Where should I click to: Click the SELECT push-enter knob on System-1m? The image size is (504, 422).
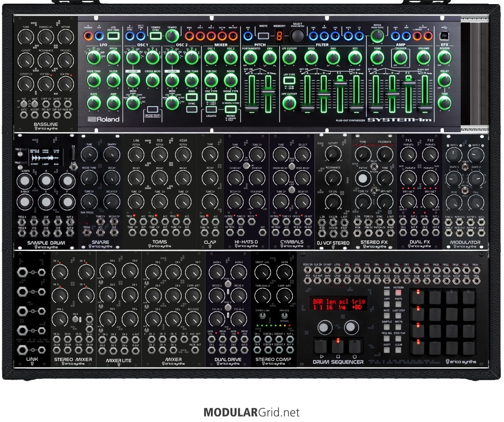pos(297,36)
